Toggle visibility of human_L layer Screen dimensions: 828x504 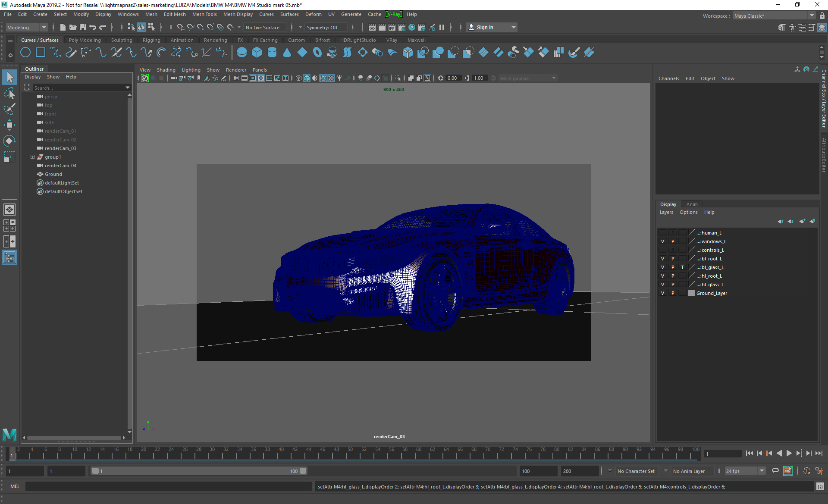click(662, 233)
